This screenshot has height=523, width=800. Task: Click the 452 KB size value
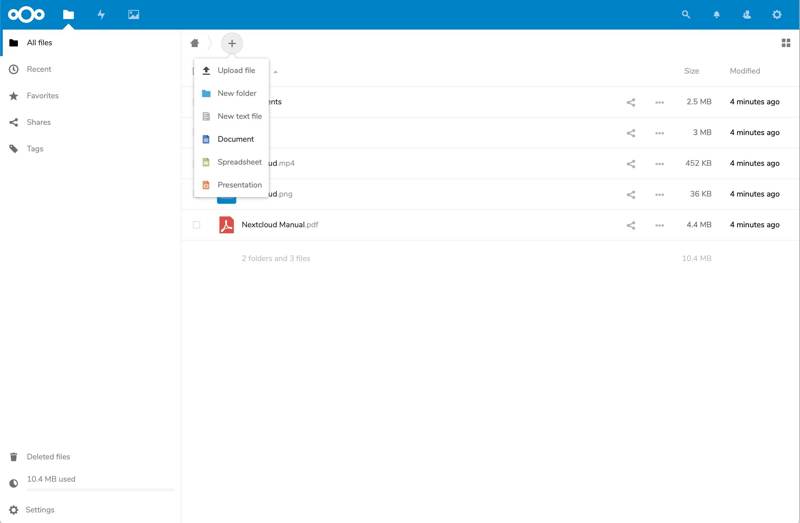[698, 163]
